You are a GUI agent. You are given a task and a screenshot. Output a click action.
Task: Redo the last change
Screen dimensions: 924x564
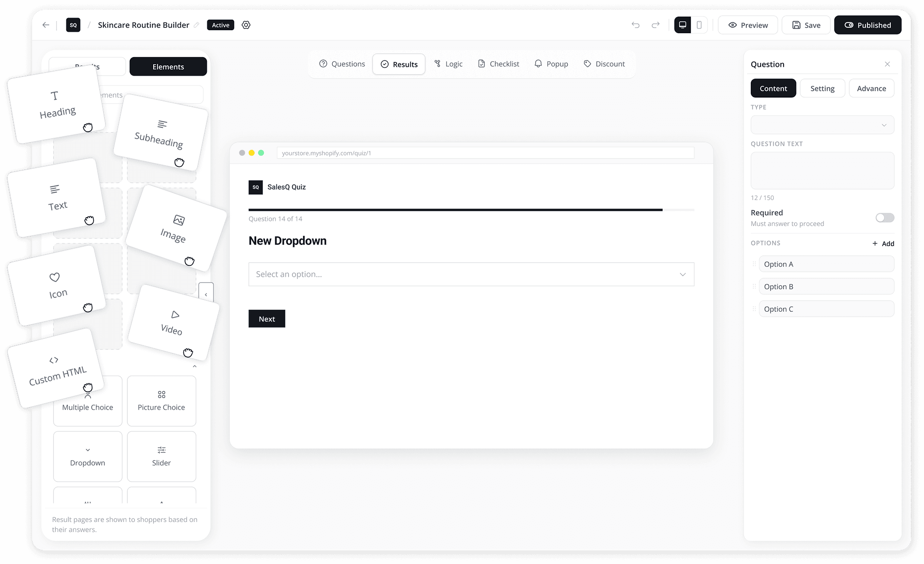[656, 25]
